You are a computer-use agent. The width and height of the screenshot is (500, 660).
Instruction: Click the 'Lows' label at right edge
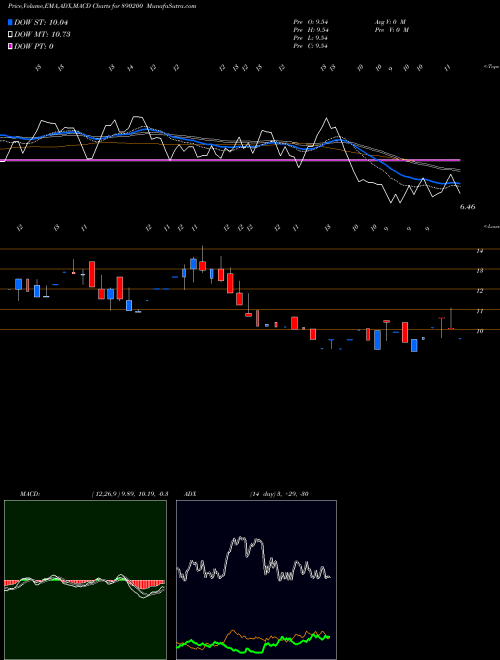491,226
